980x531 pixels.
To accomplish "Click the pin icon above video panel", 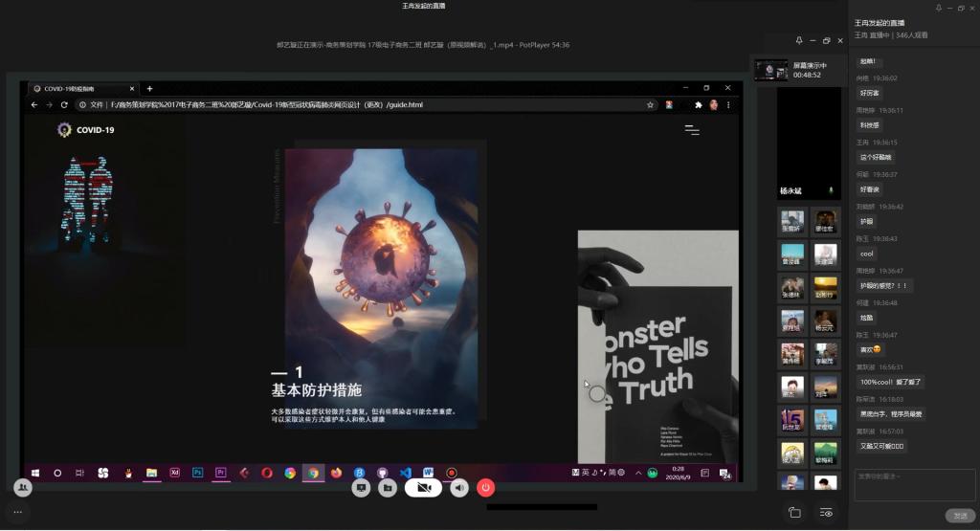I will click(799, 40).
